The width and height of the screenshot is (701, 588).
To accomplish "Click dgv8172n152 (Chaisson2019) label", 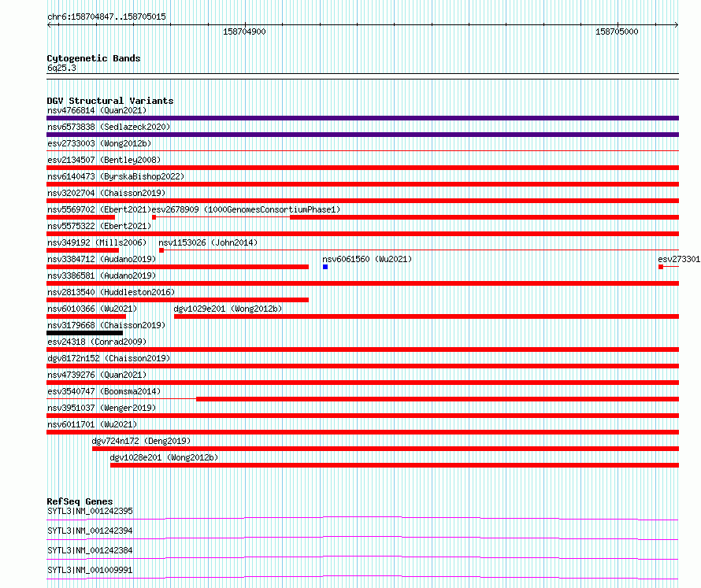I will [109, 358].
